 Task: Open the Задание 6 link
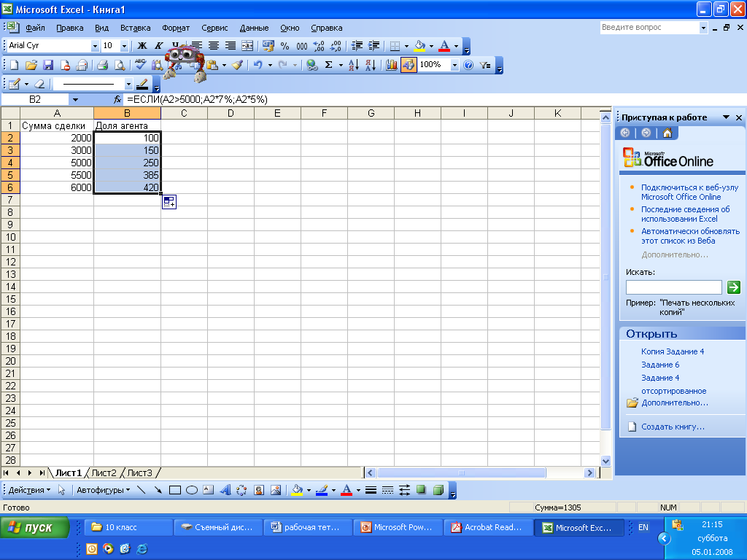pyautogui.click(x=659, y=365)
